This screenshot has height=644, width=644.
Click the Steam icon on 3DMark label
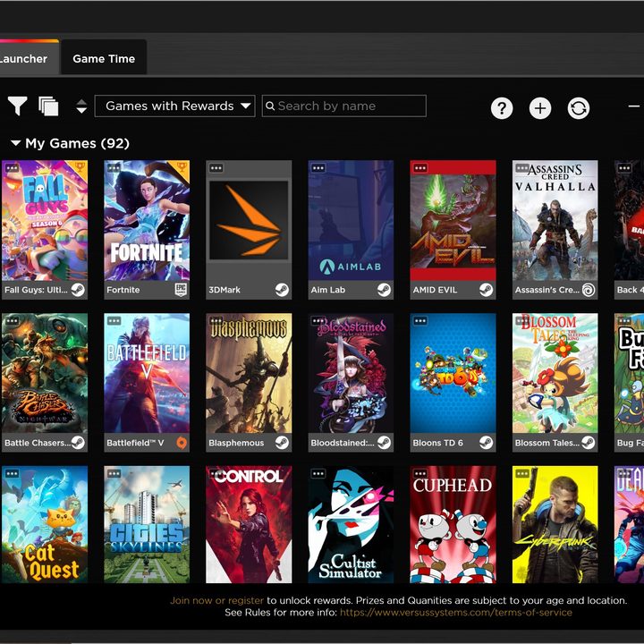(282, 290)
